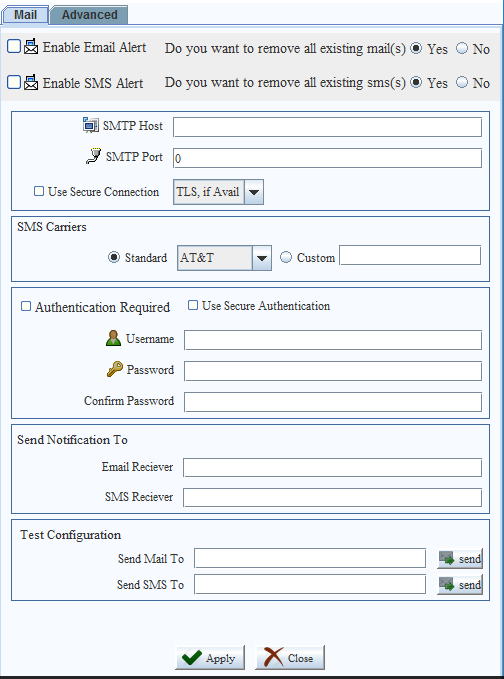Click the user avatar icon beside Username
This screenshot has height=679, width=504.
pyautogui.click(x=113, y=338)
